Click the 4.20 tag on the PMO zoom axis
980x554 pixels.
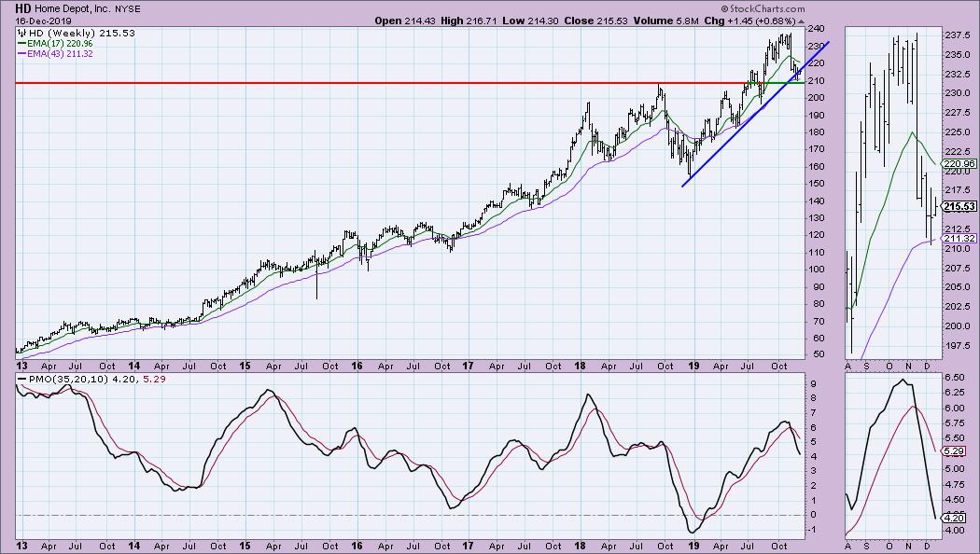pos(955,518)
